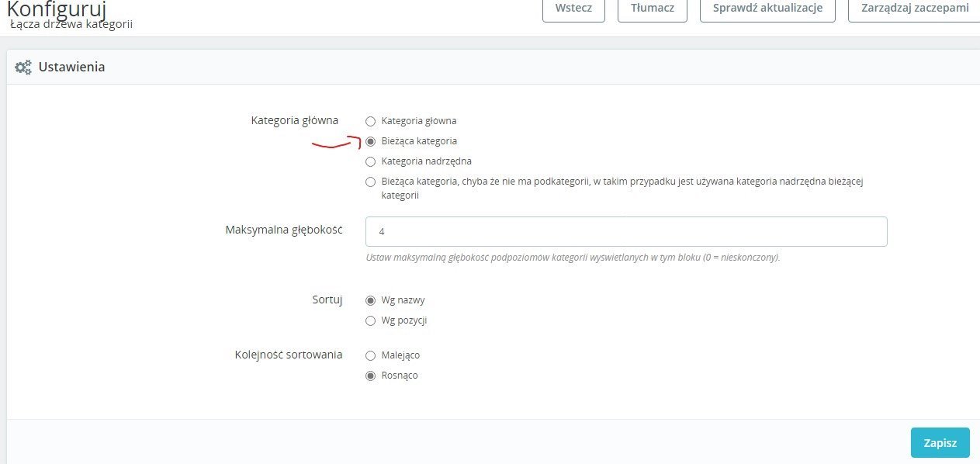Click the Kolejność sortowania label
The image size is (980, 464).
(x=289, y=355)
